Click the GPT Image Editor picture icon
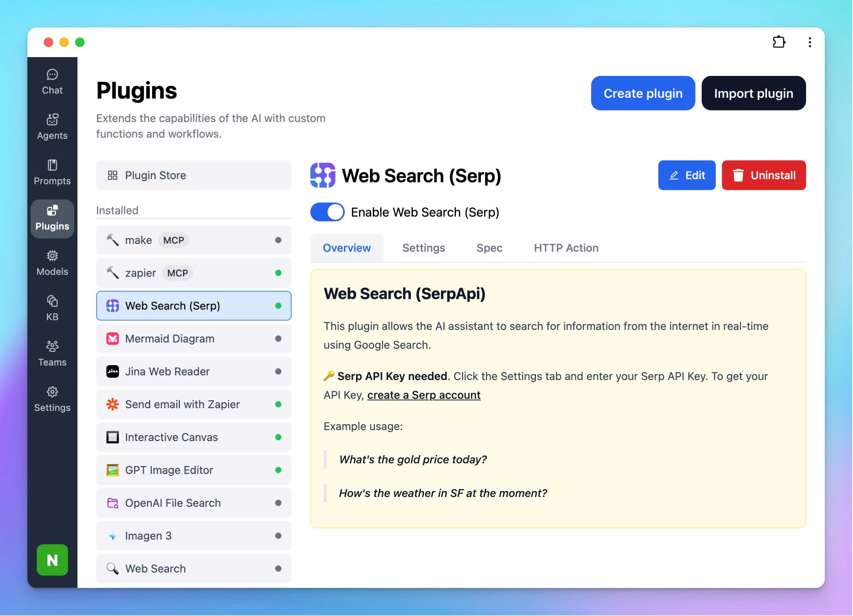 pos(113,470)
